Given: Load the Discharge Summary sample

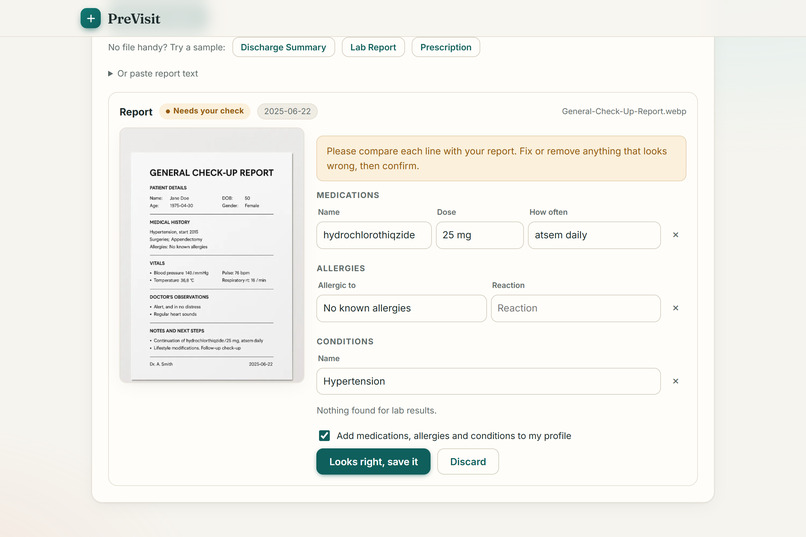Looking at the screenshot, I should coord(283,47).
